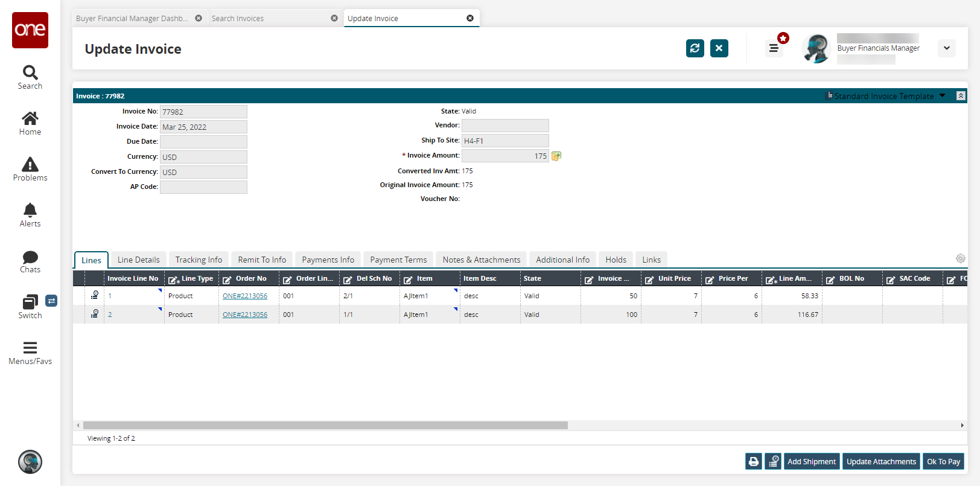Image resolution: width=980 pixels, height=486 pixels.
Task: Open Chats from the left sidebar
Action: (x=30, y=258)
